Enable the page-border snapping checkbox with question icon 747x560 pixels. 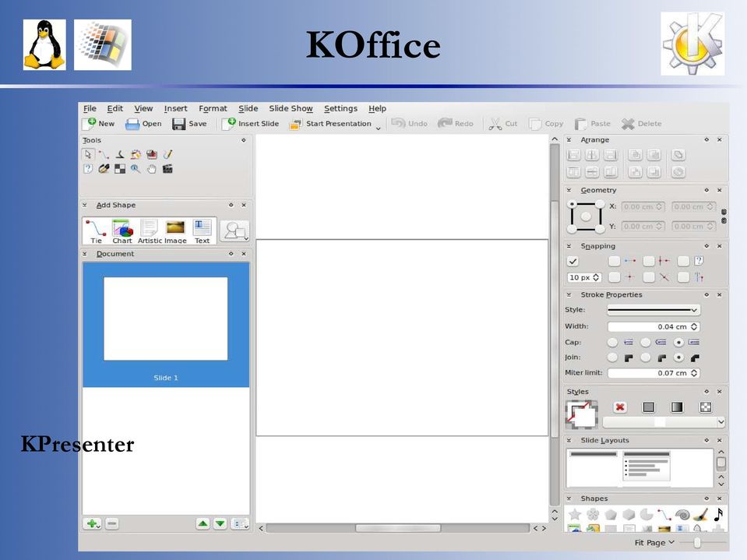point(684,261)
